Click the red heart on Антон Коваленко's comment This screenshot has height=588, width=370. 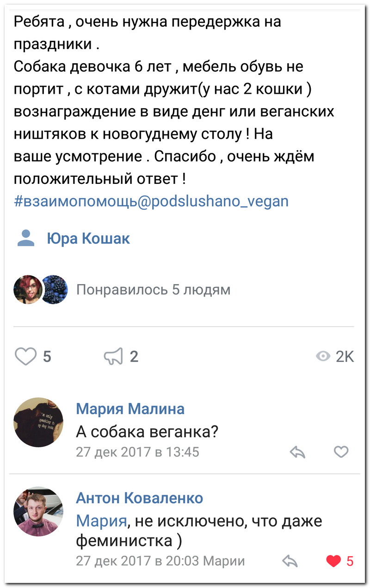(333, 561)
